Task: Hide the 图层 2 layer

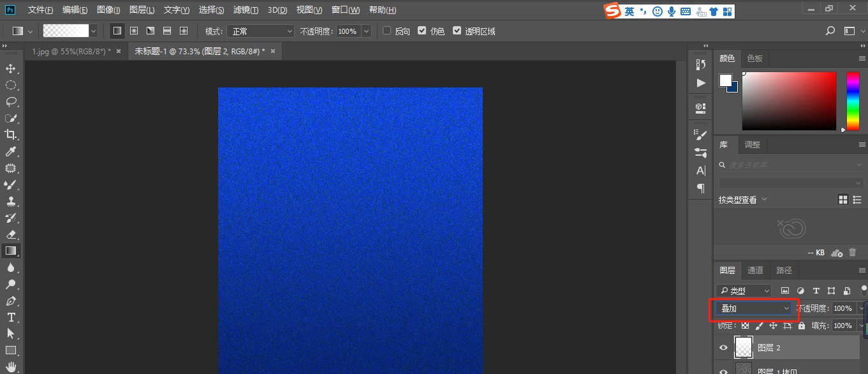Action: tap(723, 347)
